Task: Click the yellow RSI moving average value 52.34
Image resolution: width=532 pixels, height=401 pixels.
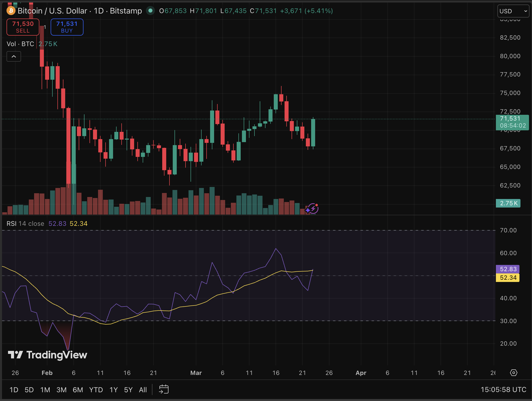Action: [x=78, y=223]
